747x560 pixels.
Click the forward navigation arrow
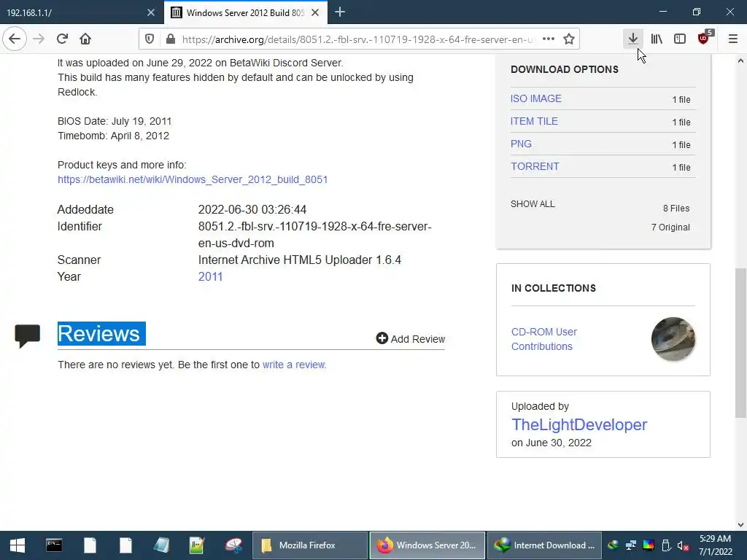39,39
